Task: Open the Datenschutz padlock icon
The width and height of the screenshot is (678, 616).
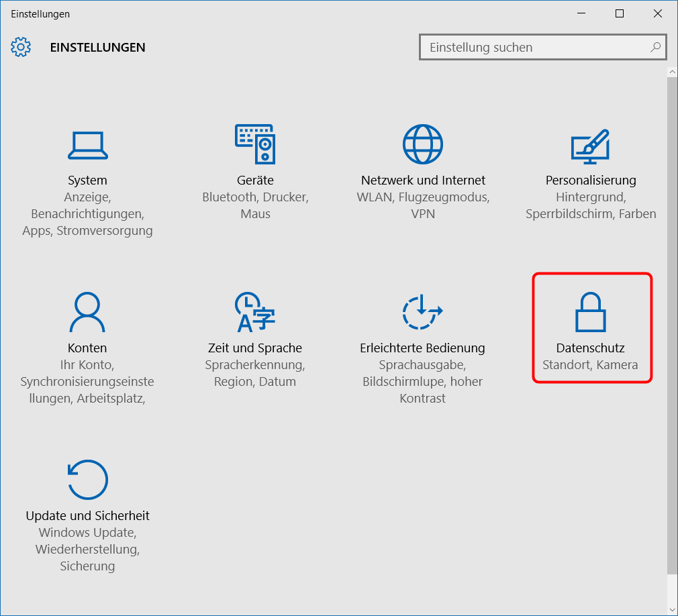Action: 591,312
